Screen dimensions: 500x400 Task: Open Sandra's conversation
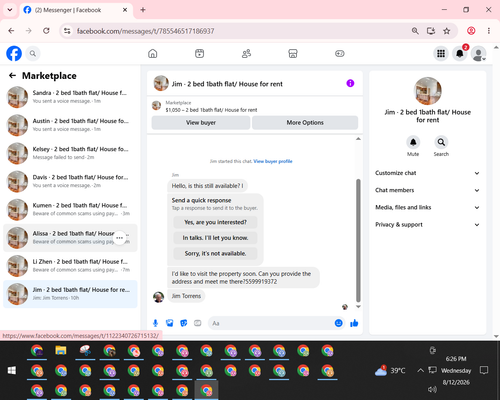pyautogui.click(x=70, y=97)
